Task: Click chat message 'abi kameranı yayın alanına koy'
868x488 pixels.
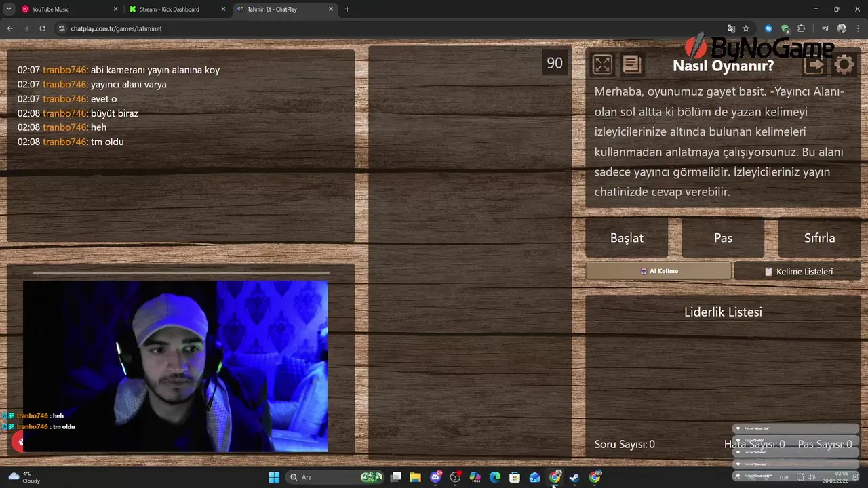Action: (155, 70)
